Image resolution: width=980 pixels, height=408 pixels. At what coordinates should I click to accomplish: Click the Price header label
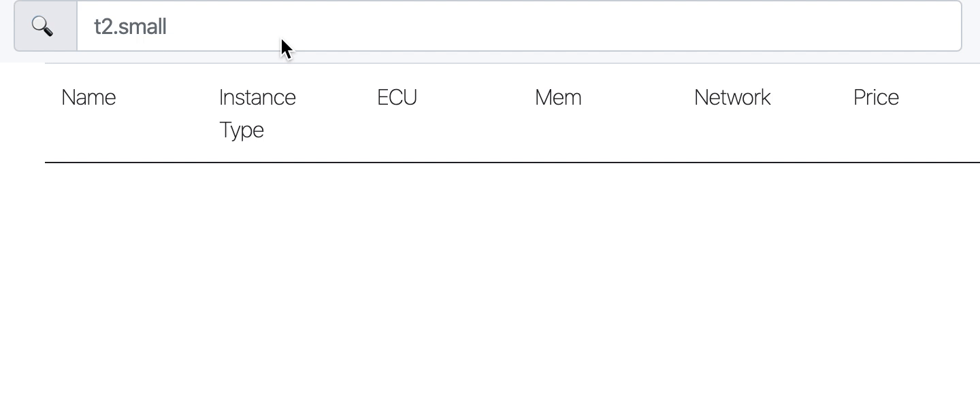pyautogui.click(x=876, y=97)
